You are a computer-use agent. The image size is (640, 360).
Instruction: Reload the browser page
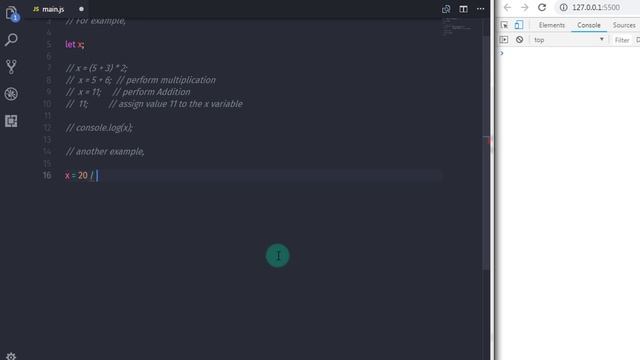point(542,7)
